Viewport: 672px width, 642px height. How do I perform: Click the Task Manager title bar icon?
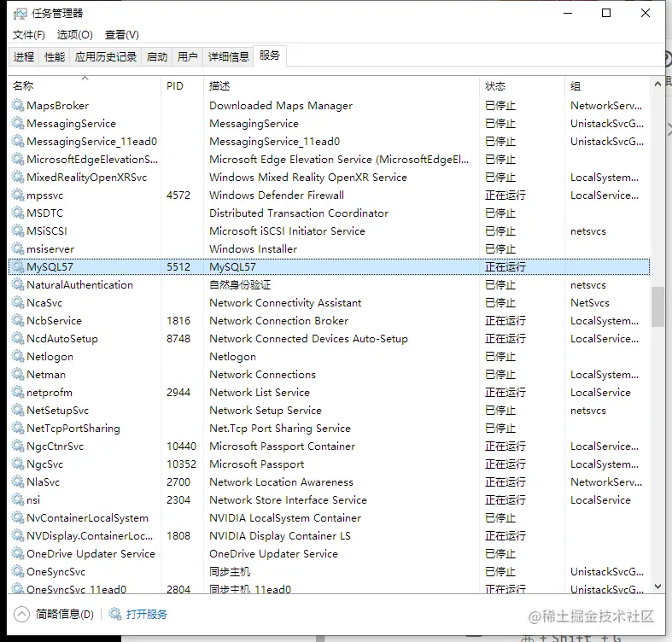[x=20, y=14]
